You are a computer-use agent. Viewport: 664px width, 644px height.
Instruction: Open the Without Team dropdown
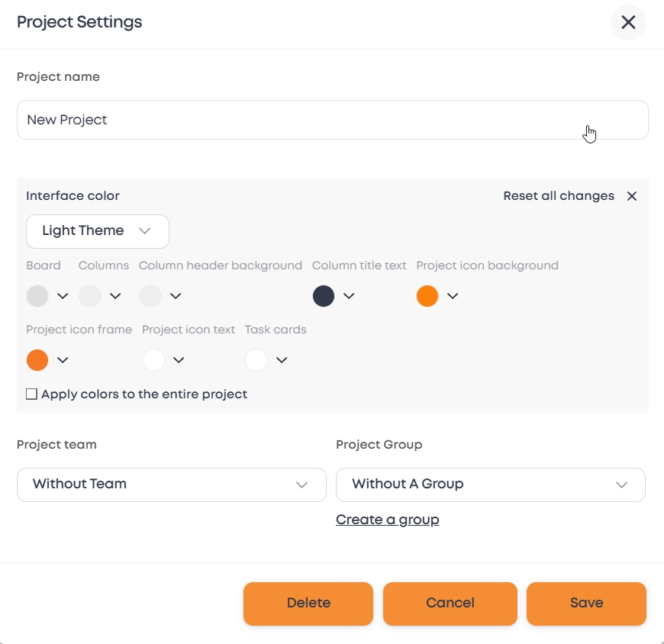tap(172, 485)
